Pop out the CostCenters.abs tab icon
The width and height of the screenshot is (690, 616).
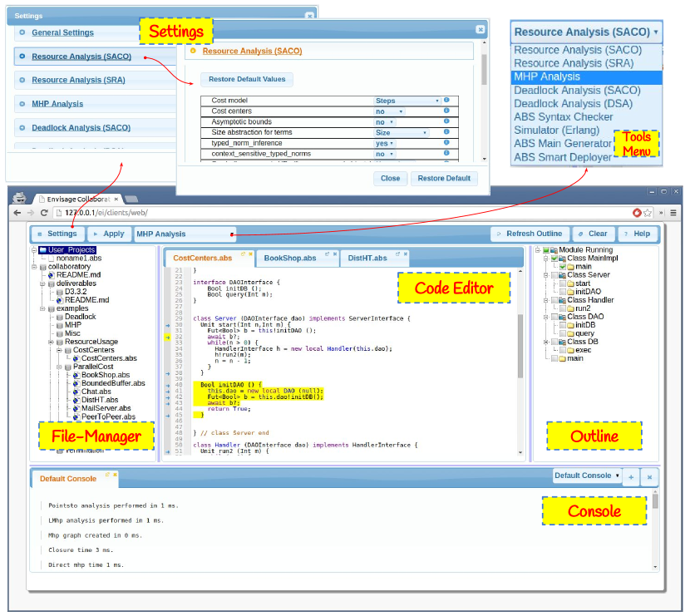(x=243, y=254)
